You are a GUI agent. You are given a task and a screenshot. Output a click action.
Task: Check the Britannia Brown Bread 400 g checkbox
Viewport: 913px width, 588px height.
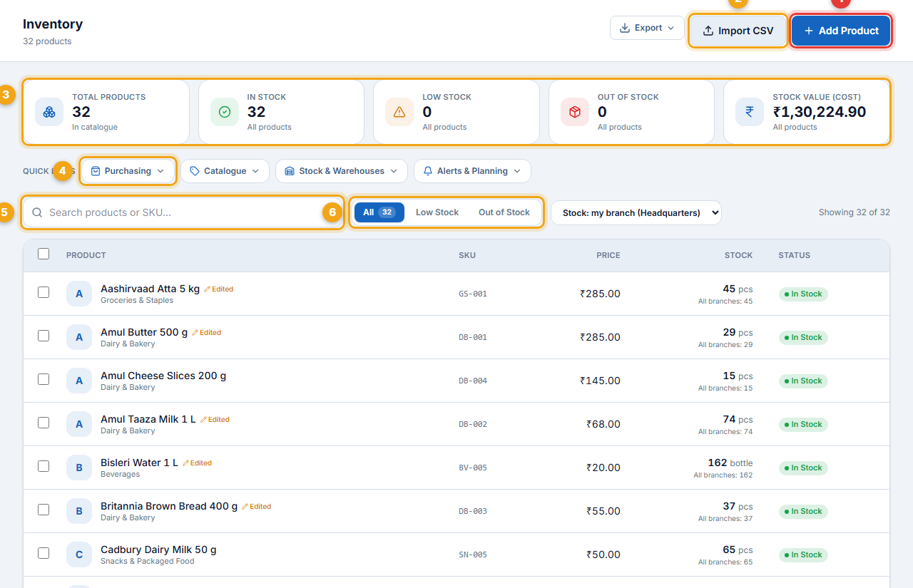coord(44,510)
